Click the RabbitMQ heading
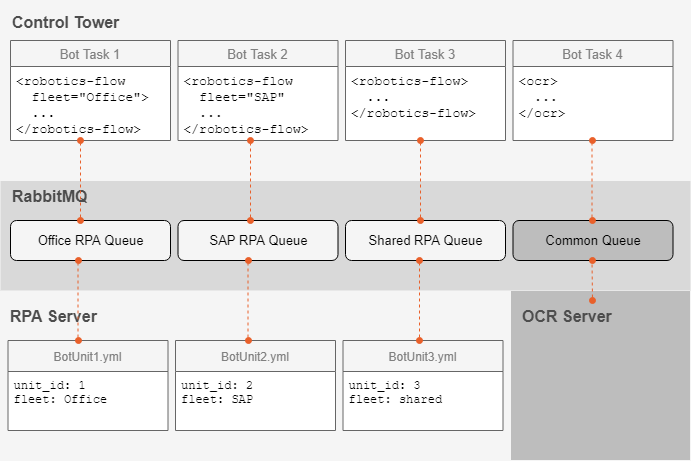This screenshot has height=461, width=691. tap(49, 196)
